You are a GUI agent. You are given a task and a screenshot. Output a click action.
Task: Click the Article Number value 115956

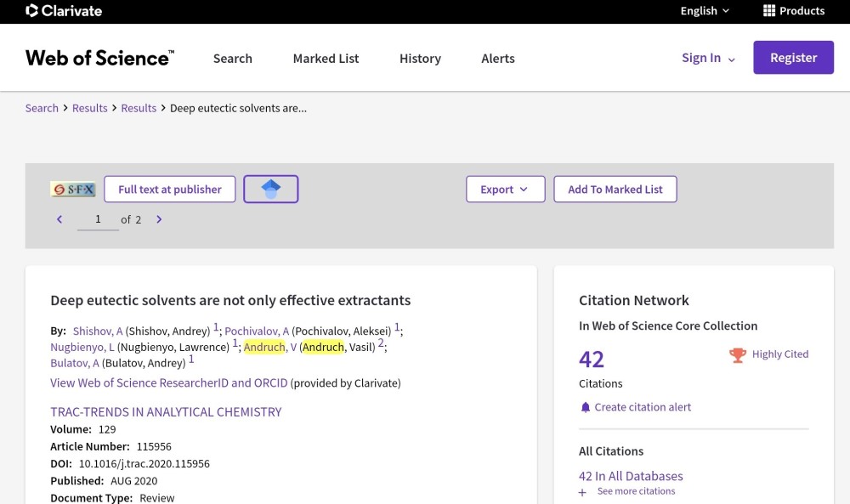click(x=154, y=446)
